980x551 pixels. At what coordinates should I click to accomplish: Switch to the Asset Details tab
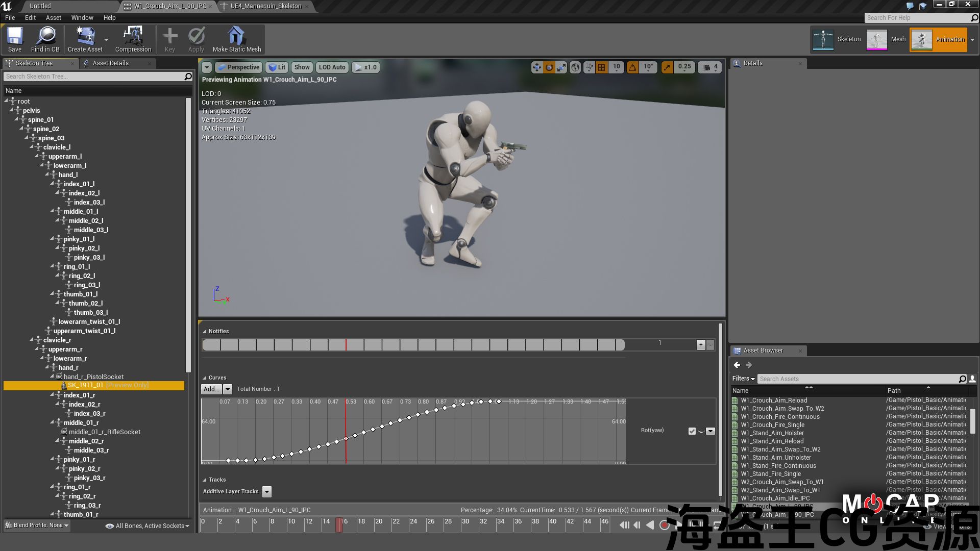(110, 63)
